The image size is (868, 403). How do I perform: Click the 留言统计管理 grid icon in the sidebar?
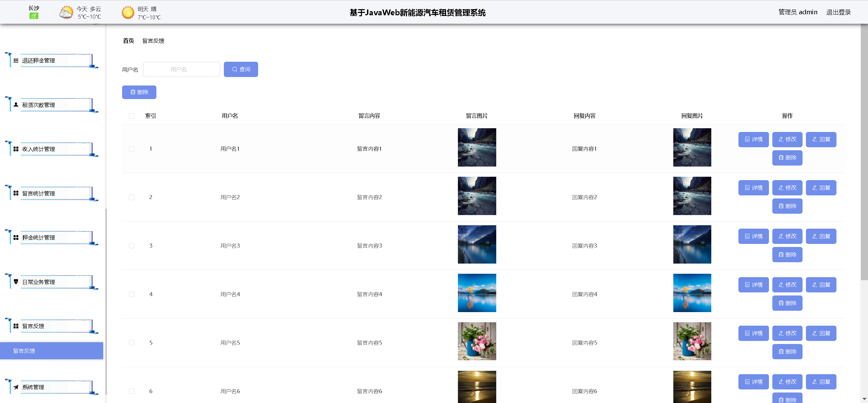point(16,193)
